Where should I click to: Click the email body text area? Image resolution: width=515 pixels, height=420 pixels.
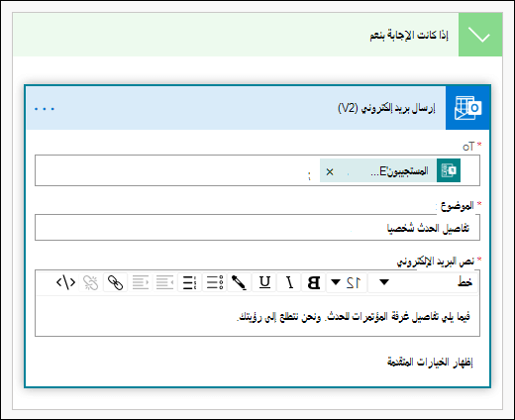click(257, 316)
